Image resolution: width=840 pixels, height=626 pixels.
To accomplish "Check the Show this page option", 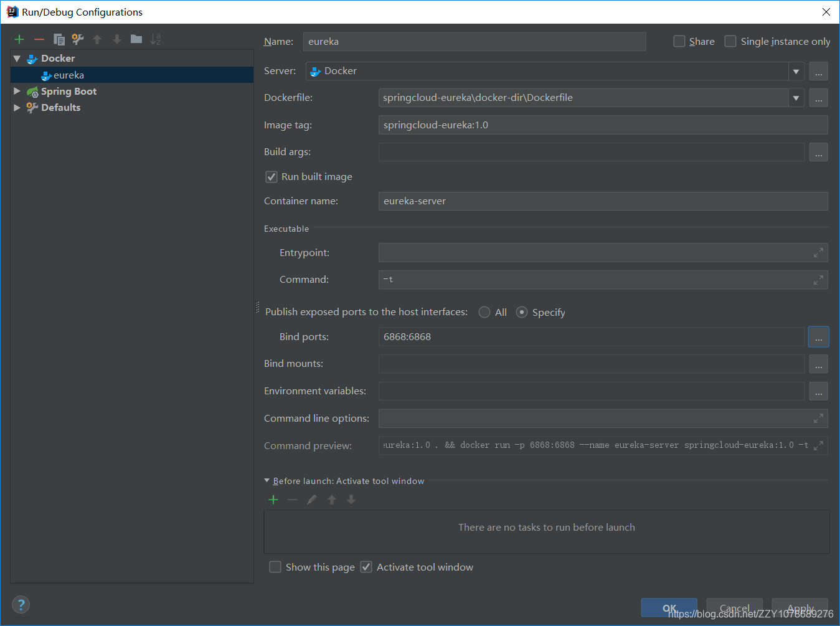I will point(275,567).
